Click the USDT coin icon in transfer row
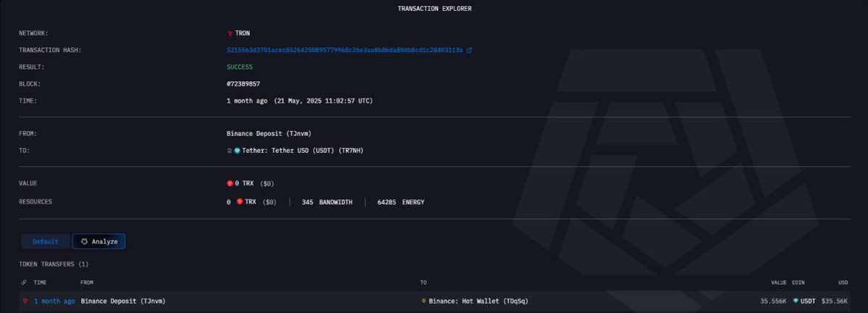 (x=796, y=301)
